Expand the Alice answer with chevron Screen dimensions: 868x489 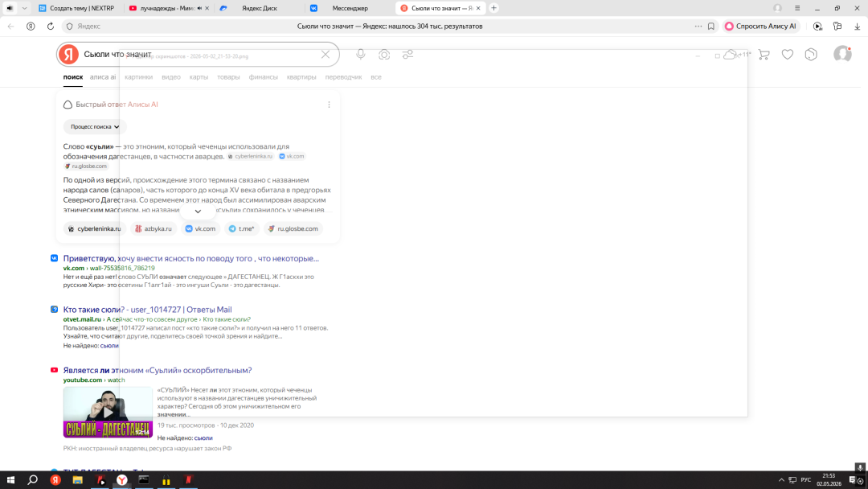(198, 211)
